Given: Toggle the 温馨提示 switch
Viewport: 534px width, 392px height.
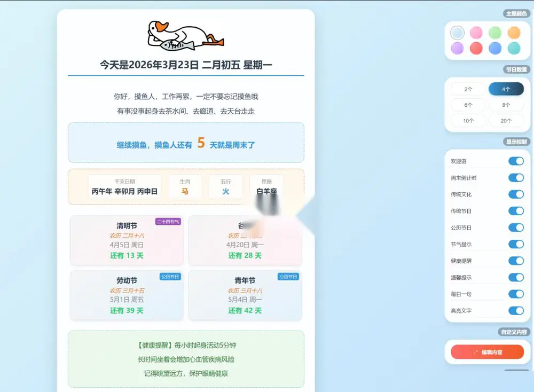Looking at the screenshot, I should [x=516, y=277].
